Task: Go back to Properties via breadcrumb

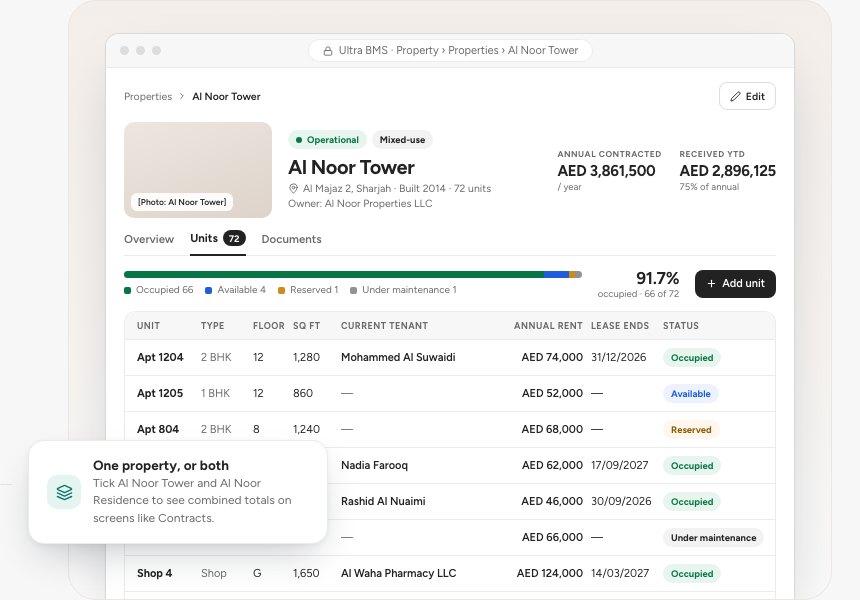Action: pyautogui.click(x=148, y=97)
